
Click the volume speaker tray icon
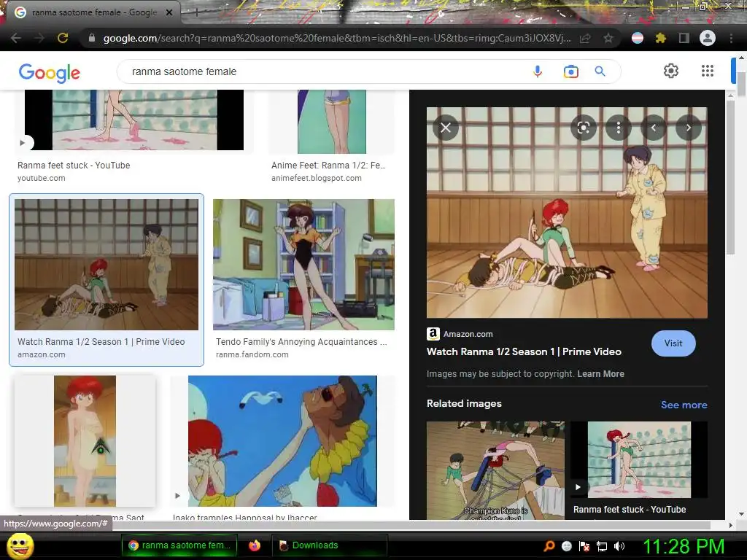(x=619, y=546)
